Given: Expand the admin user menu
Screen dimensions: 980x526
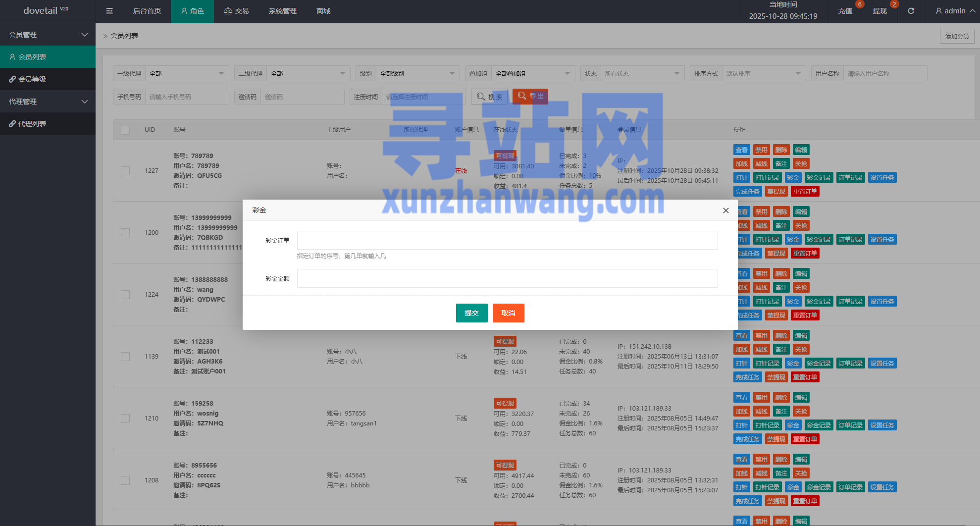Looking at the screenshot, I should tap(954, 11).
